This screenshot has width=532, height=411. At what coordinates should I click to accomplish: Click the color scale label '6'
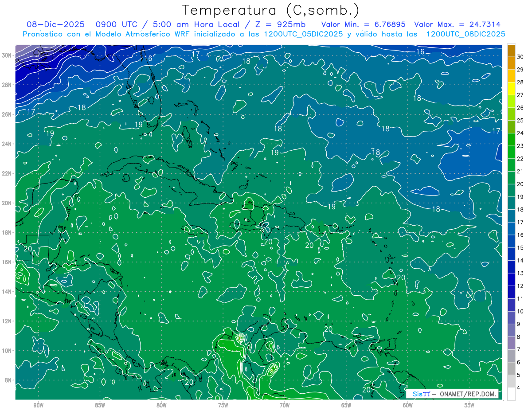(519, 362)
